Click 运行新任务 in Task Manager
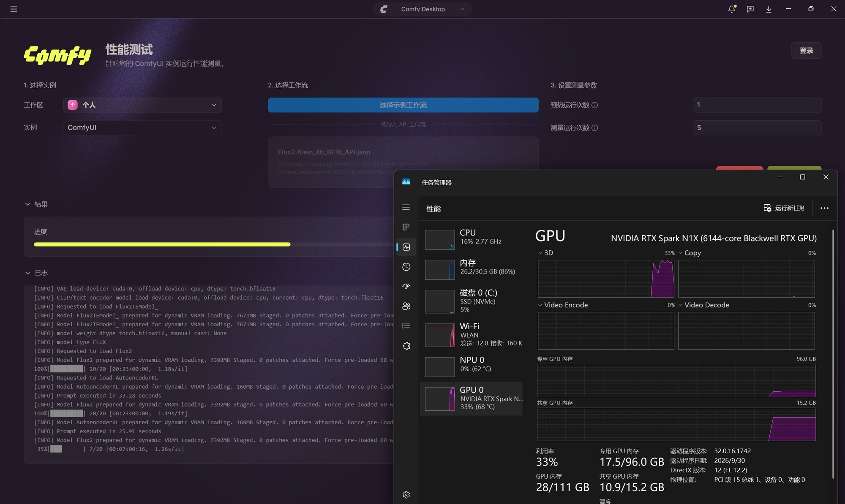Screen dimensions: 845x504 [x=784, y=208]
